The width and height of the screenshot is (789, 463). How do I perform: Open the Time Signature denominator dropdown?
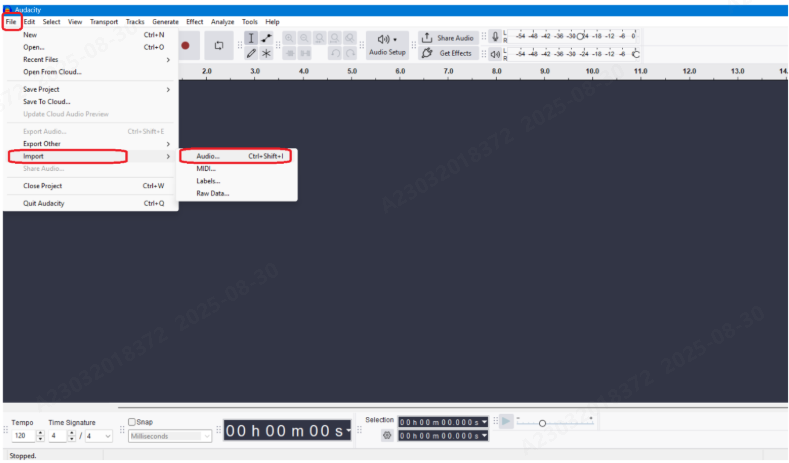point(99,436)
